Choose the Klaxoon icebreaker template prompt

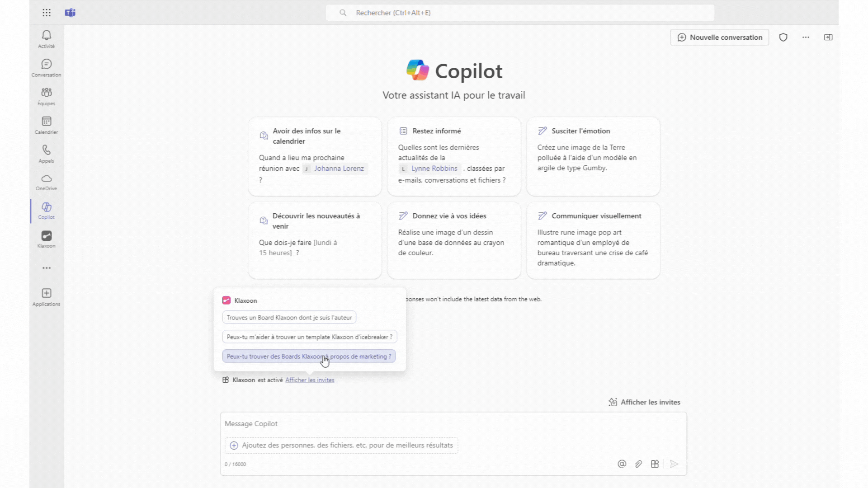pos(310,337)
